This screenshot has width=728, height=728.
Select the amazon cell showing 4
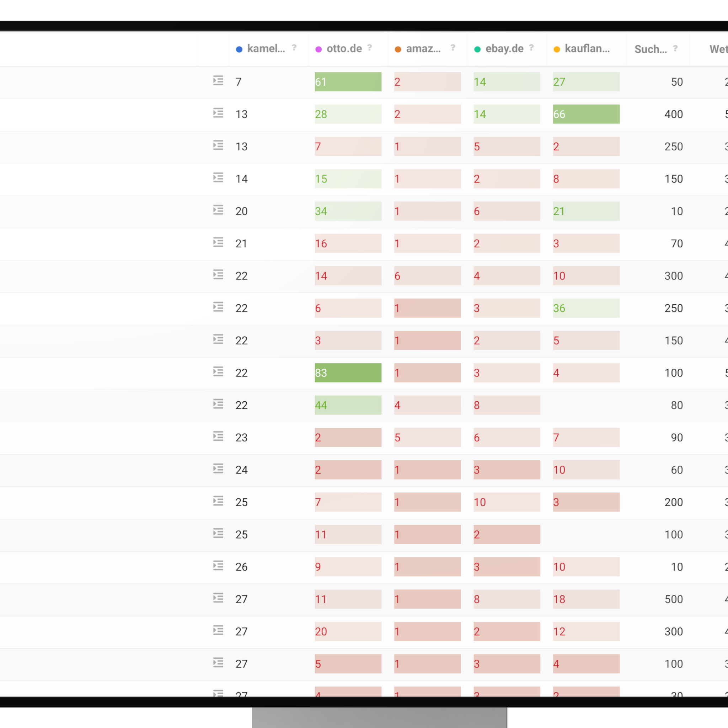[x=427, y=405]
